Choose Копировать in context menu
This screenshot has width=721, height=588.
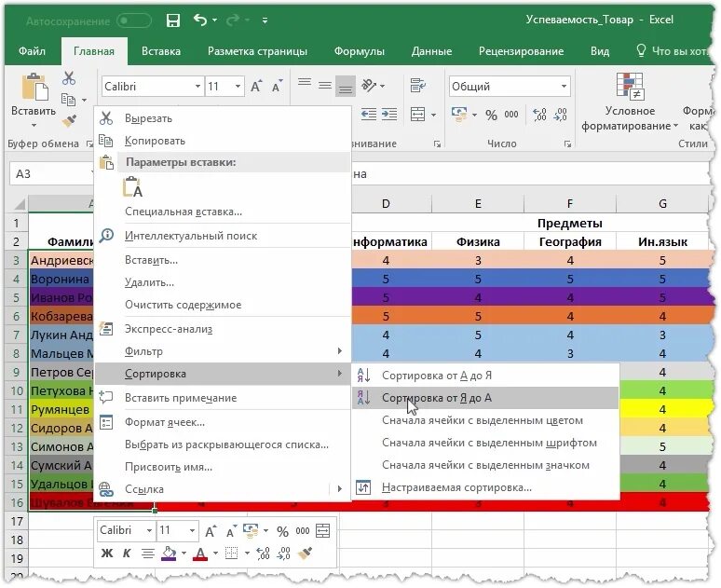pos(223,141)
